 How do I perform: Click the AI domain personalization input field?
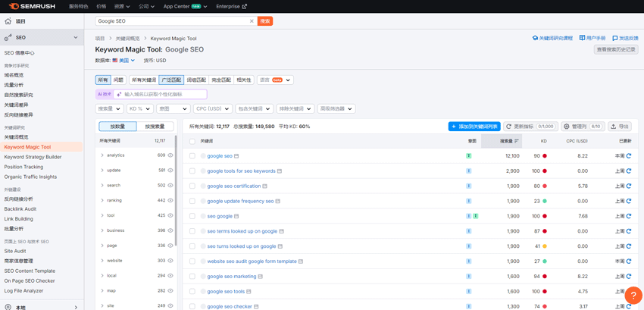point(160,94)
